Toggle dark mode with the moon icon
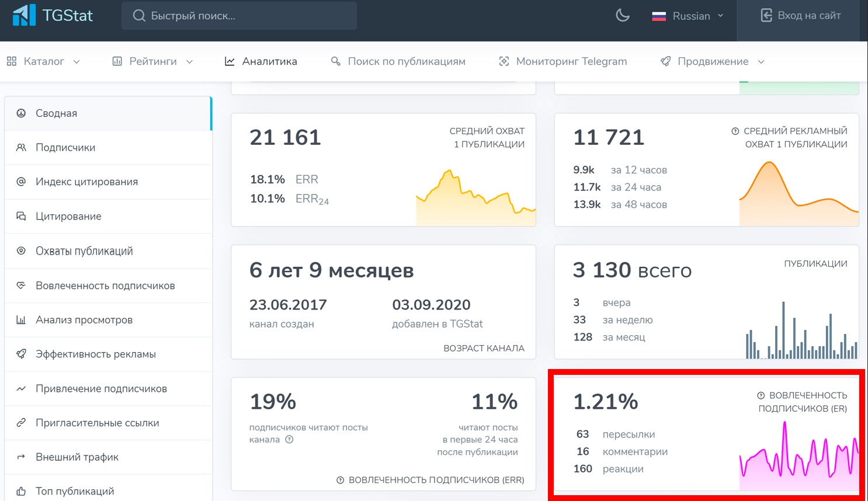The image size is (868, 501). [x=623, y=15]
